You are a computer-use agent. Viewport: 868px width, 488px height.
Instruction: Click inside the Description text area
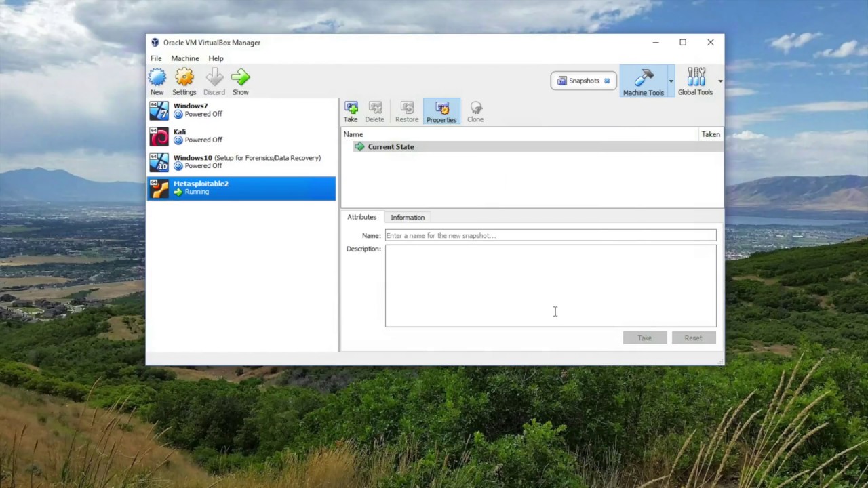(x=551, y=285)
